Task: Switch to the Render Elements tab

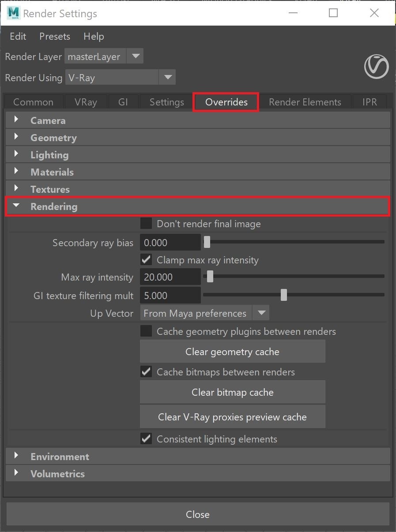Action: click(x=305, y=102)
